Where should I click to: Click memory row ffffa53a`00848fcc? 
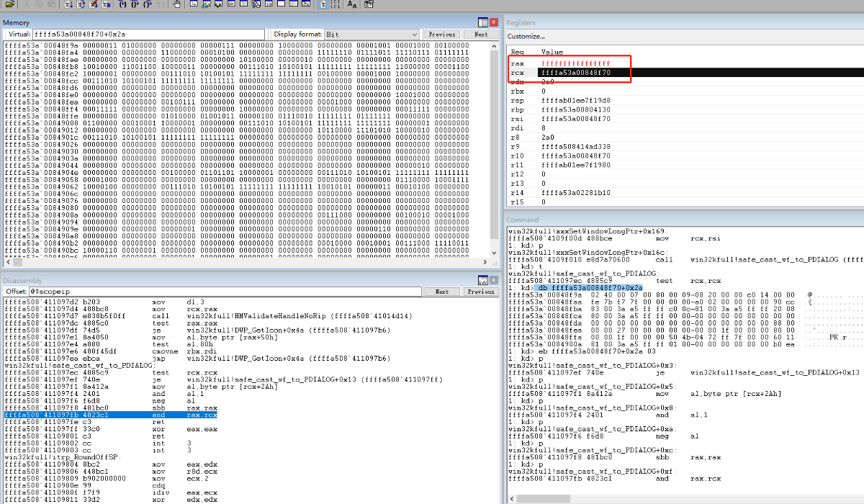[236, 82]
